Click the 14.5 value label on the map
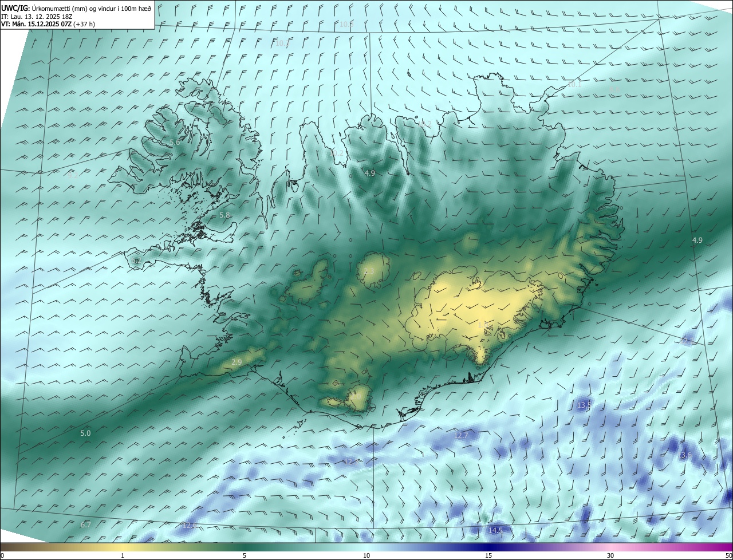Image resolution: width=733 pixels, height=560 pixels. tap(495, 531)
